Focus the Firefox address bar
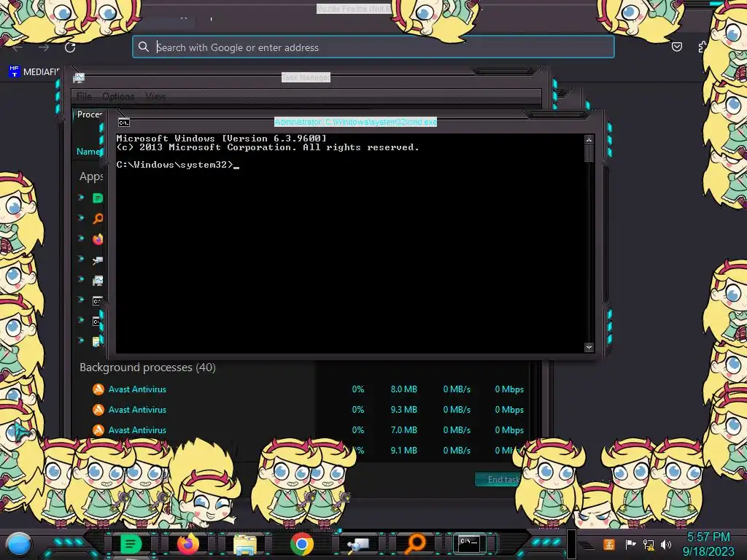747x560 pixels. point(373,47)
